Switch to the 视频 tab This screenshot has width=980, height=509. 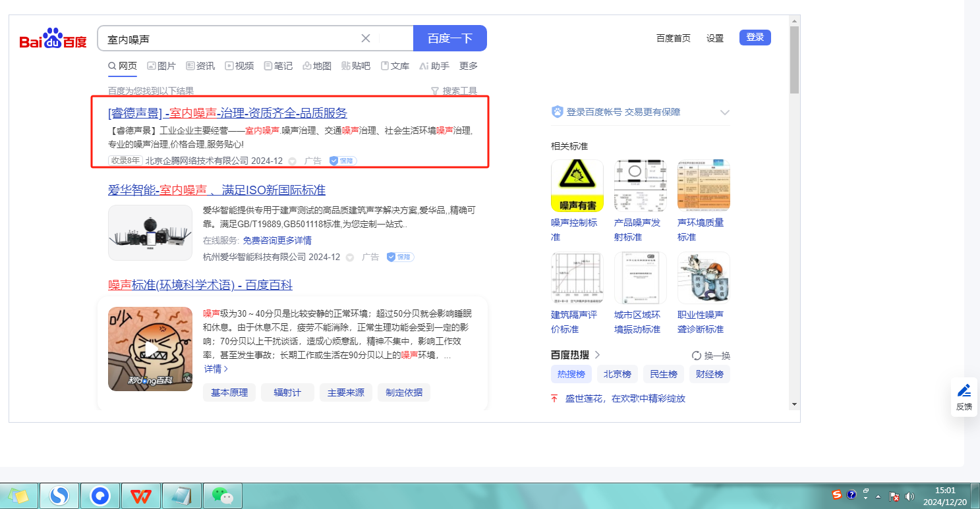click(239, 66)
